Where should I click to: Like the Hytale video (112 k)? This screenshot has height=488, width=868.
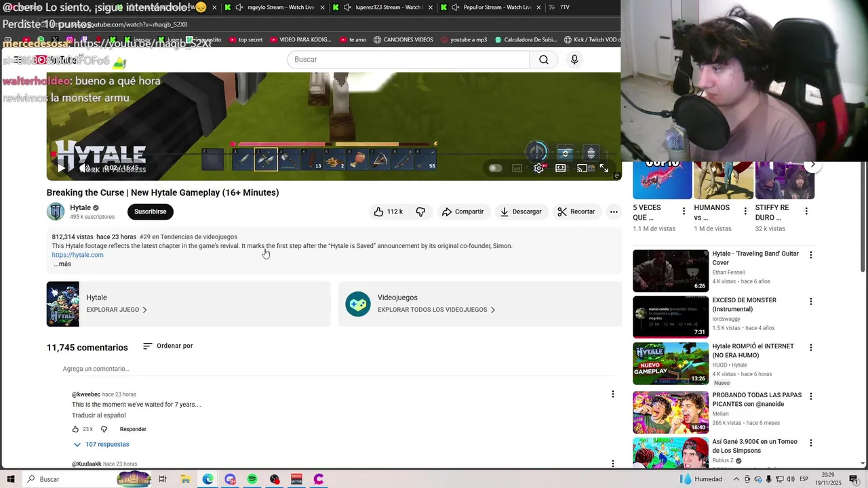(x=389, y=211)
